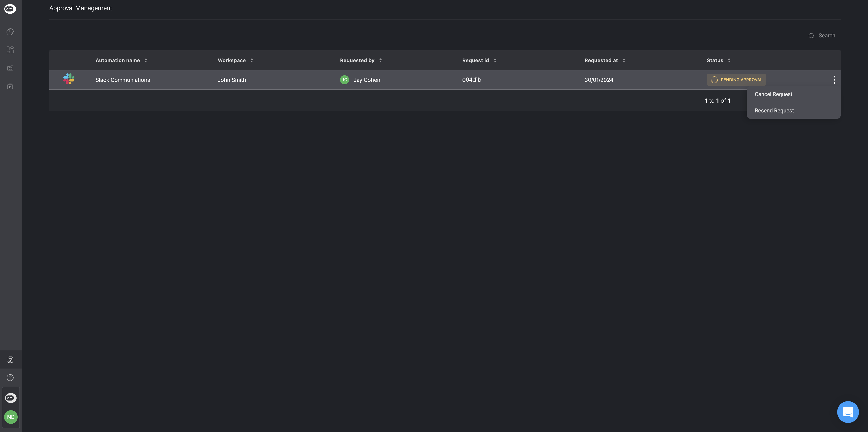This screenshot has height=432, width=868.
Task: Click the date 30/01/2024
Action: [599, 80]
